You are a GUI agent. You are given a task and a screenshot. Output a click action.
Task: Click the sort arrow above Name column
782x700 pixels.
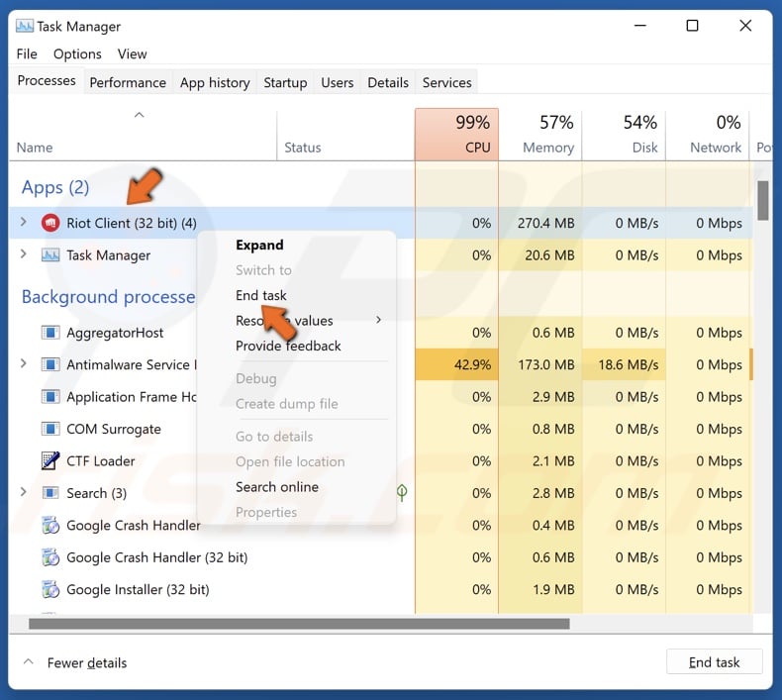click(140, 115)
